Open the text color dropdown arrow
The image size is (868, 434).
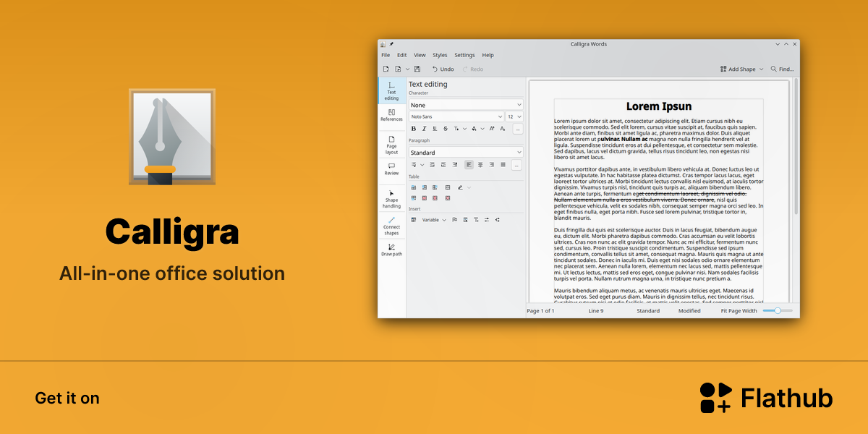(x=464, y=129)
